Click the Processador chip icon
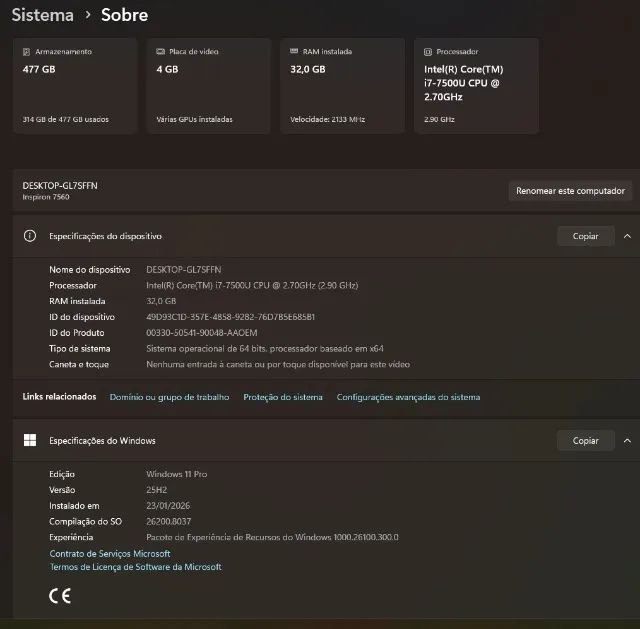The image size is (640, 629). 428,52
